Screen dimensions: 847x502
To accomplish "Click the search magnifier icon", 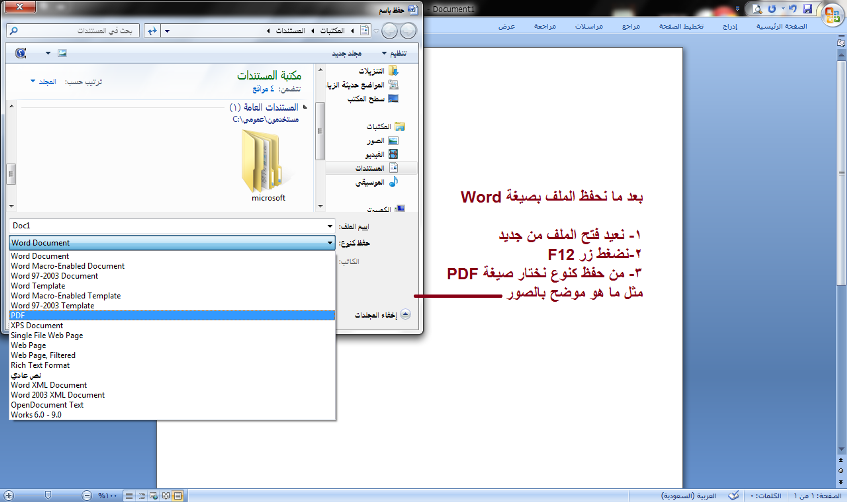I will 14,31.
